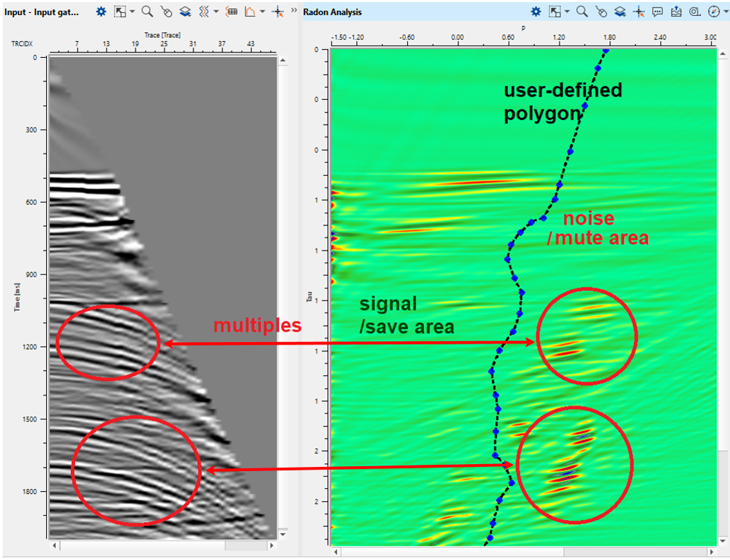Click the export image icon in Radon Analysis toolbar

(x=676, y=12)
